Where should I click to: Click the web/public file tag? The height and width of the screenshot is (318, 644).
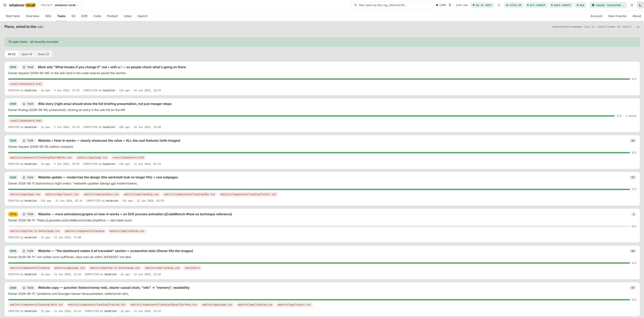click(x=192, y=268)
